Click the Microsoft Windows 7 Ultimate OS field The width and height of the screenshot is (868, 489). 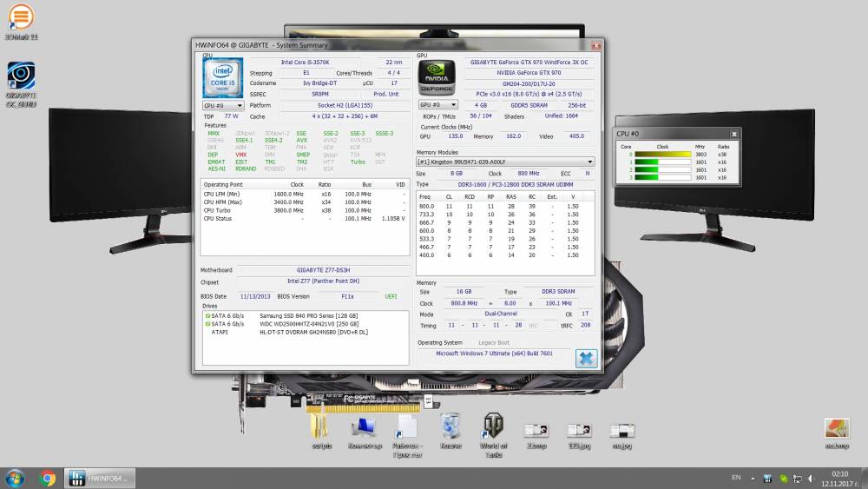(494, 354)
